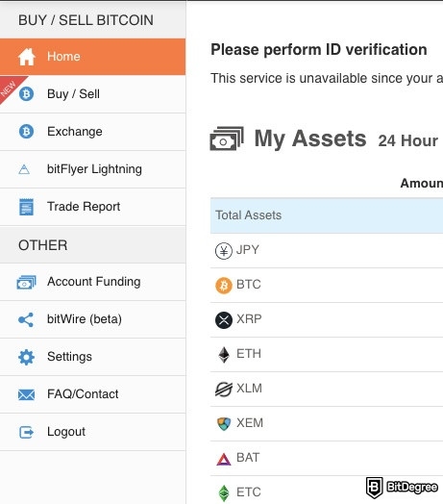Click the BAT asset label
The height and width of the screenshot is (504, 443).
tap(248, 458)
